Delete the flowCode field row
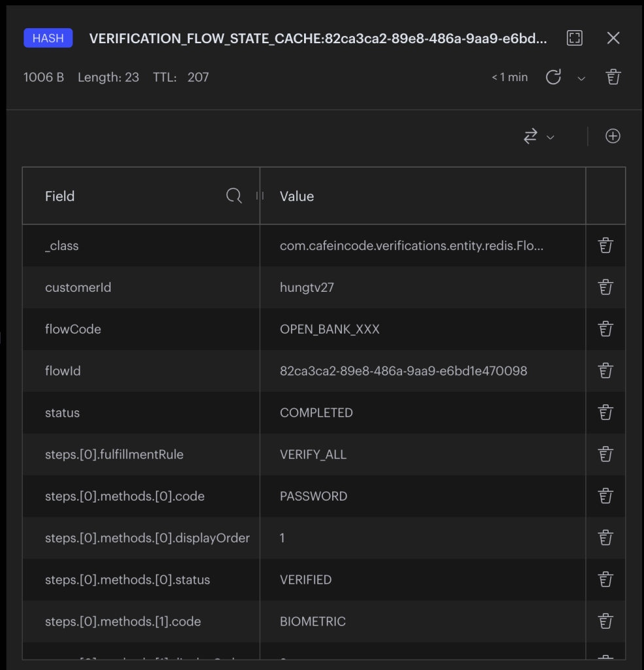The width and height of the screenshot is (644, 670). [605, 329]
